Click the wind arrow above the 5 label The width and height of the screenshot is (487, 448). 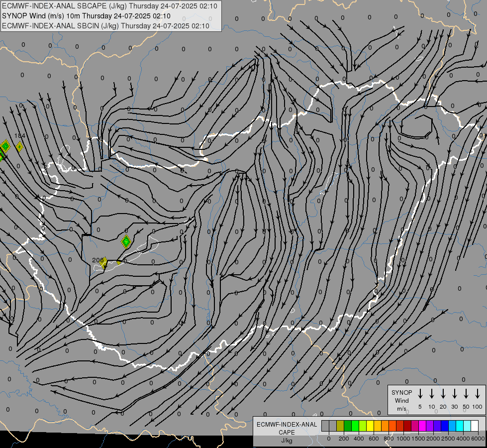(420, 394)
